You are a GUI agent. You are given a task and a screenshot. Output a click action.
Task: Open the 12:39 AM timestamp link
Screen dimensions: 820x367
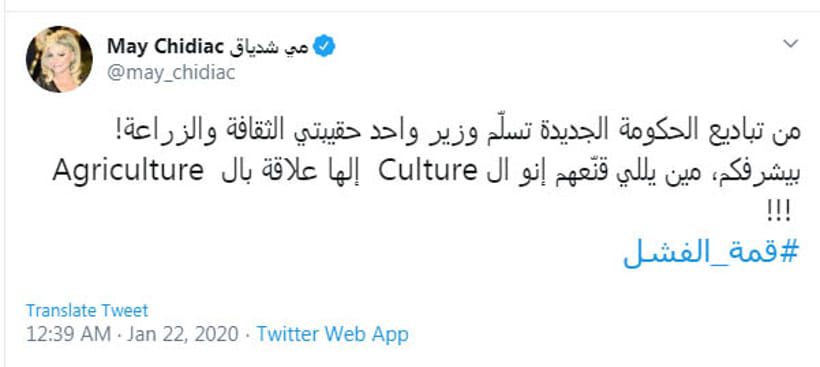(x=69, y=334)
